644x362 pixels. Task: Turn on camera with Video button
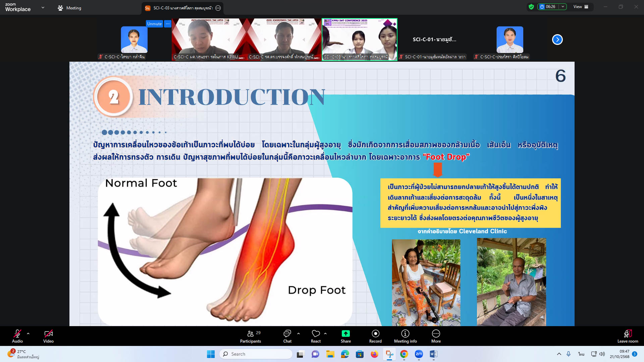tap(48, 334)
